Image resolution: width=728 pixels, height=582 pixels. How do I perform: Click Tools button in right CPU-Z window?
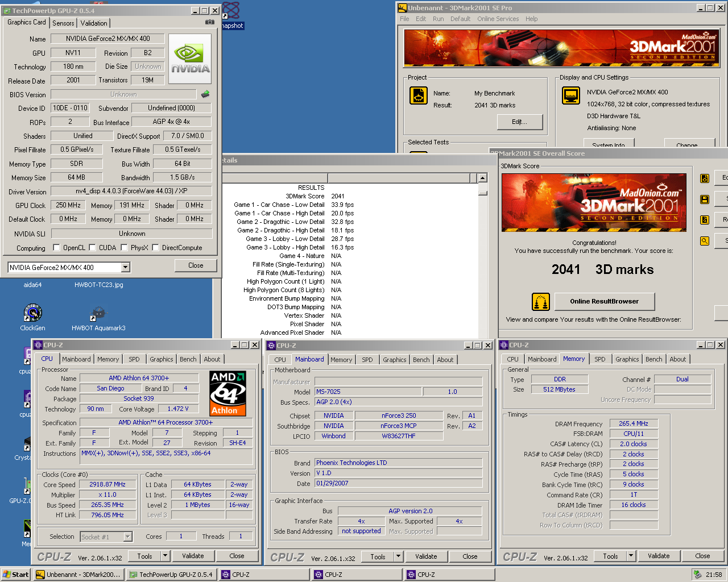point(610,556)
